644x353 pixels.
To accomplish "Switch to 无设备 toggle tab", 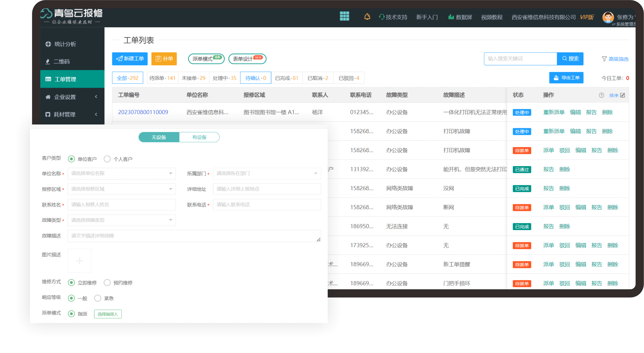I will [x=159, y=137].
